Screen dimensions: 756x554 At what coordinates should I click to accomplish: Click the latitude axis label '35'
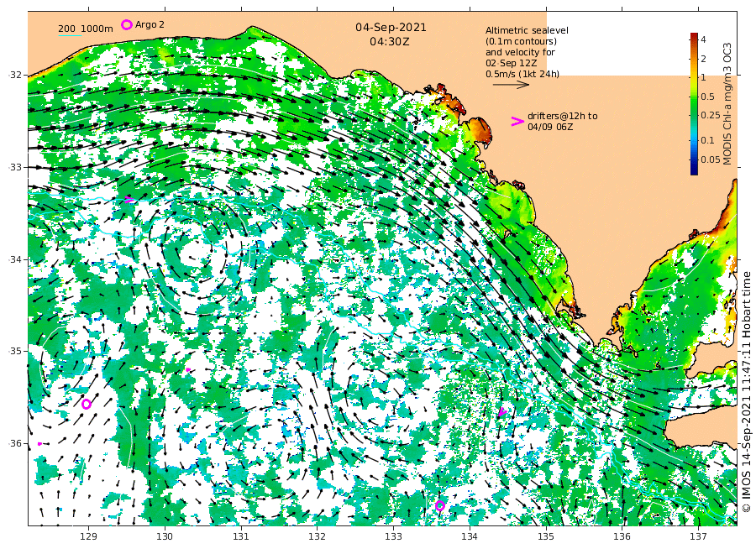click(17, 351)
